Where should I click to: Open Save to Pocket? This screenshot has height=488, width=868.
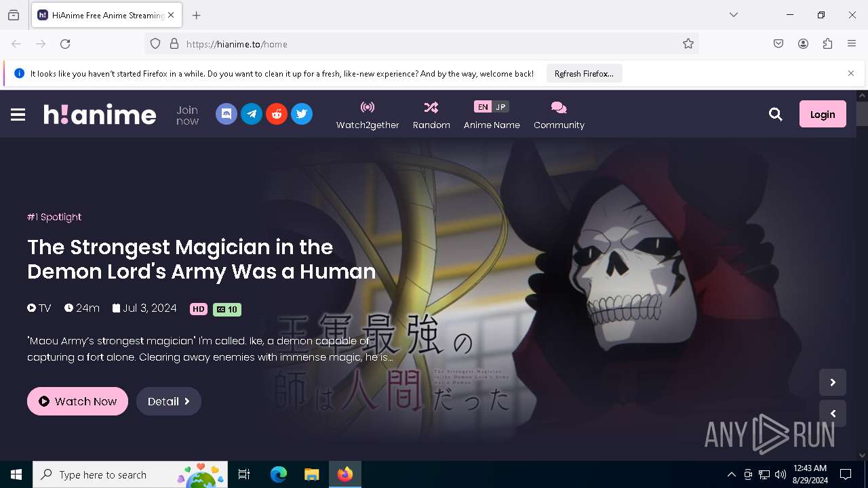click(778, 44)
